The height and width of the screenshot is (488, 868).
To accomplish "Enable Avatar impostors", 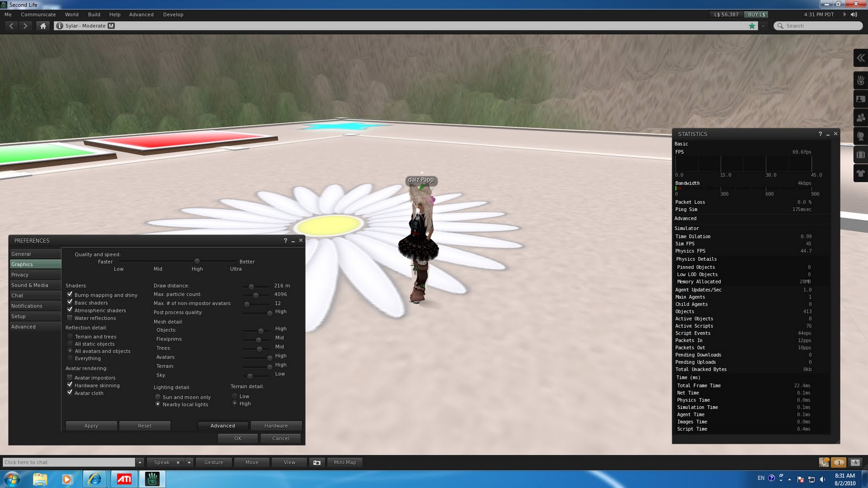I will pos(70,377).
